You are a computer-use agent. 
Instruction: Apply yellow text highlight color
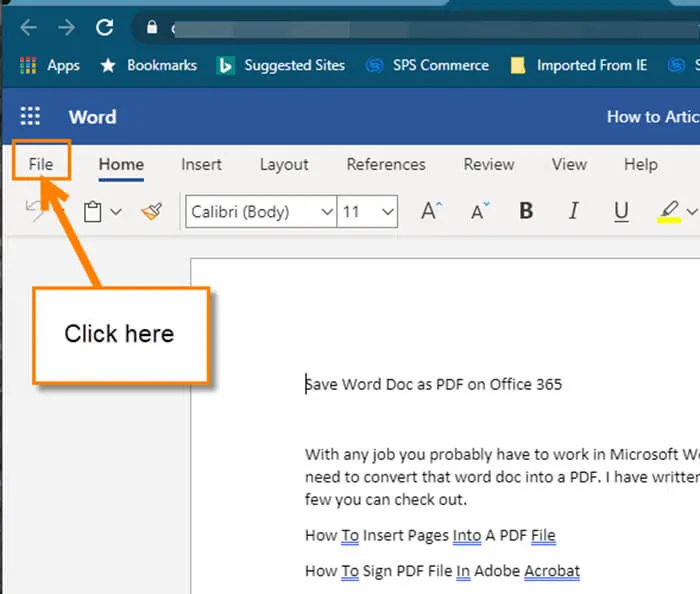[669, 212]
